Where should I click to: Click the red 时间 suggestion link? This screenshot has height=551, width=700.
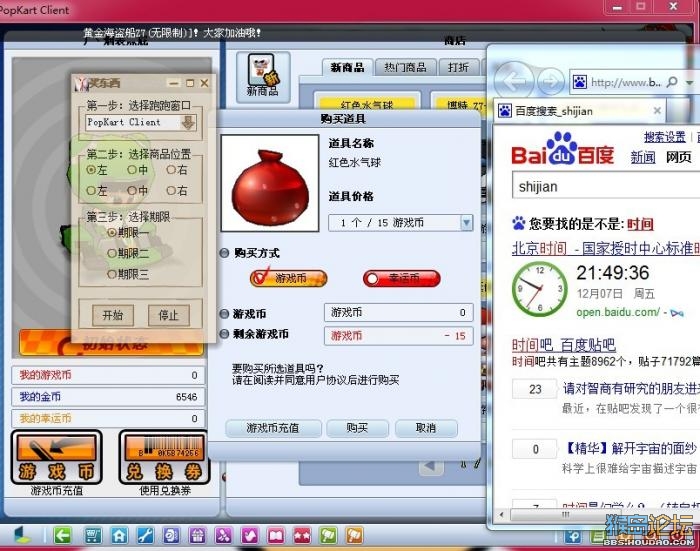tap(640, 224)
